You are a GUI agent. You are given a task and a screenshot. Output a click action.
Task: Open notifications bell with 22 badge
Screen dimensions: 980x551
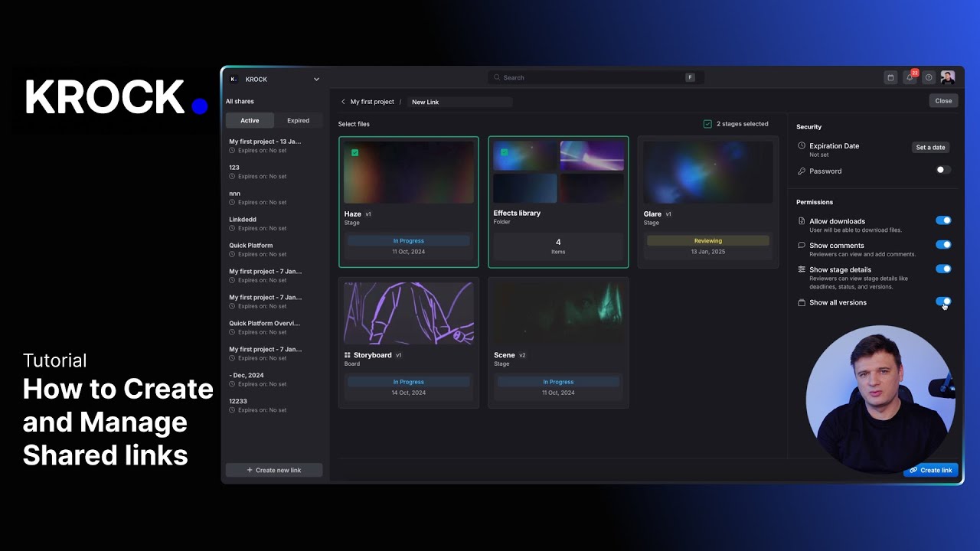tap(910, 77)
